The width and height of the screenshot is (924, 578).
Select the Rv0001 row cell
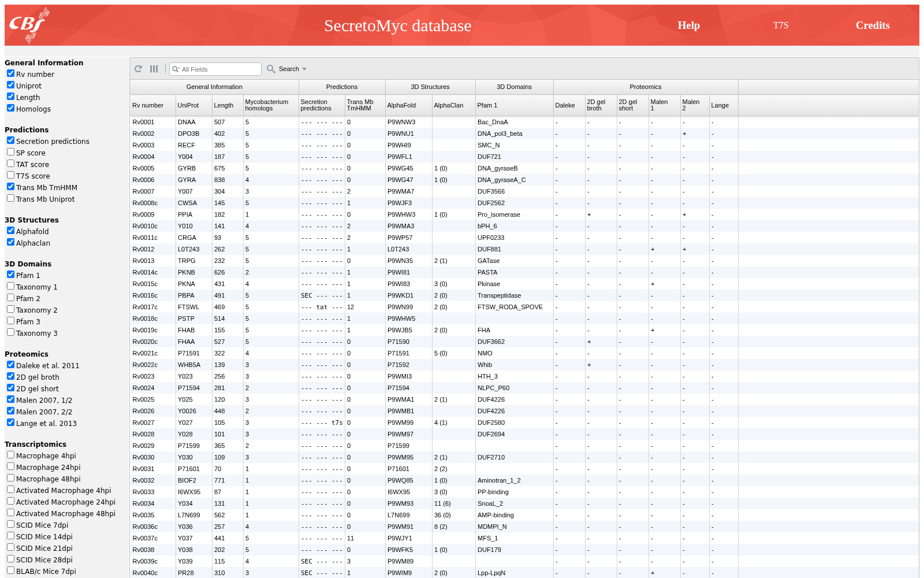152,122
